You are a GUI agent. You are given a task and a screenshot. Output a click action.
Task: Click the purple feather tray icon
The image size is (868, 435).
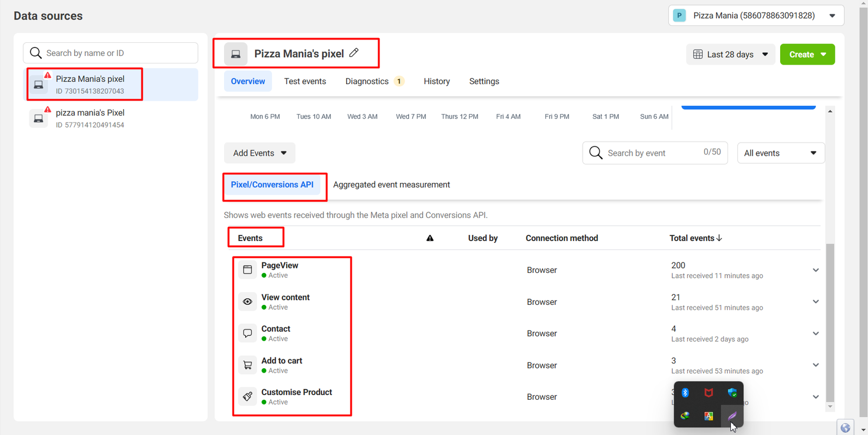(732, 416)
